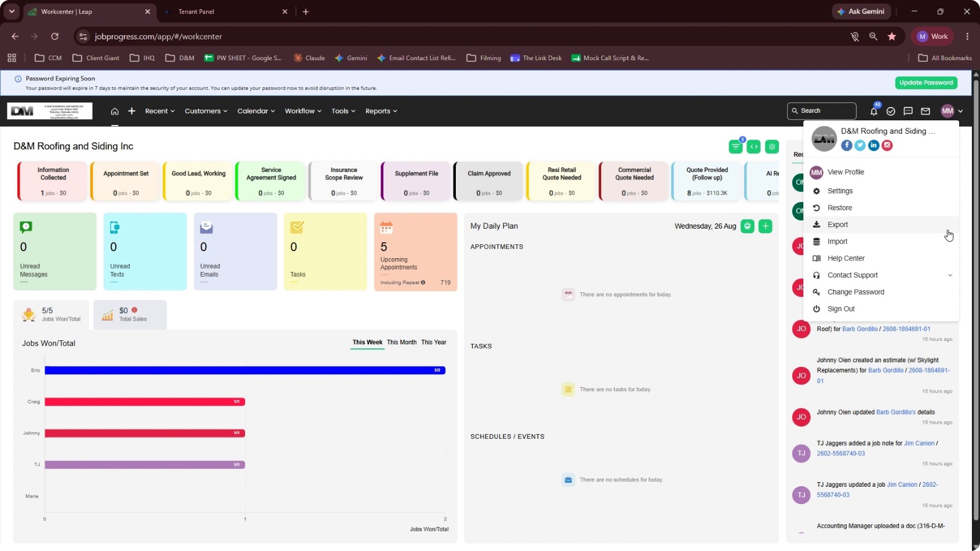Open the Jim Canion link in job note entry

coord(919,444)
